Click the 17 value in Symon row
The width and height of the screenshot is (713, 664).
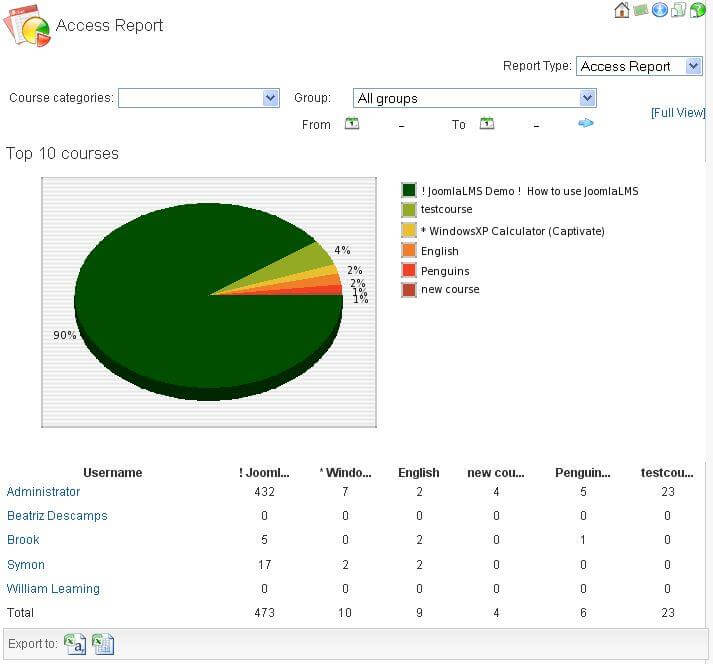point(265,565)
